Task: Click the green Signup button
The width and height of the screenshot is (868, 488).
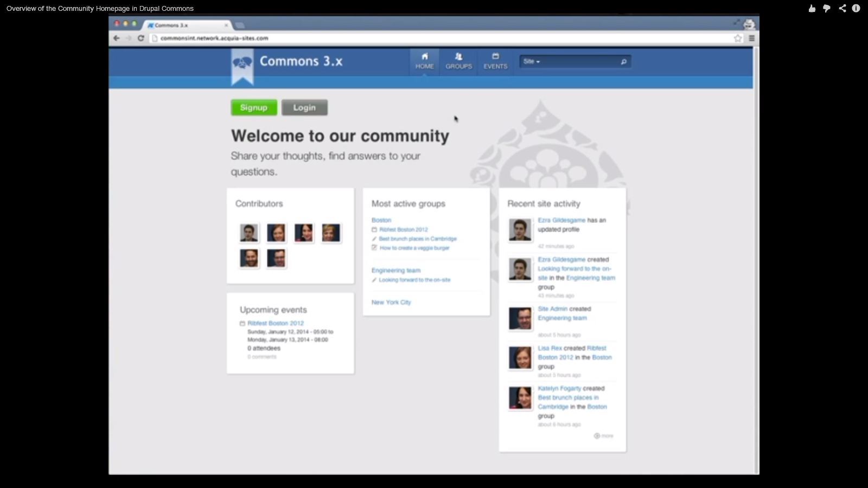Action: pyautogui.click(x=254, y=107)
